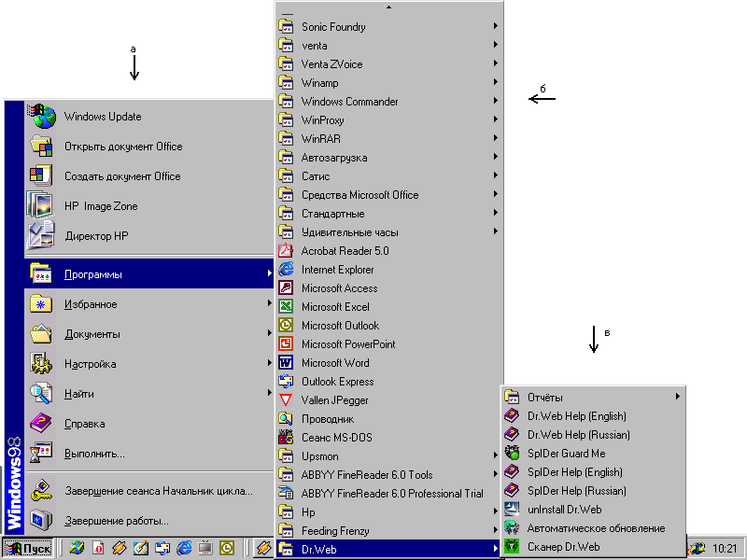The image size is (747, 560).
Task: Launch ABBYY FineReader 6.0 Professional Trial
Action: 388,494
